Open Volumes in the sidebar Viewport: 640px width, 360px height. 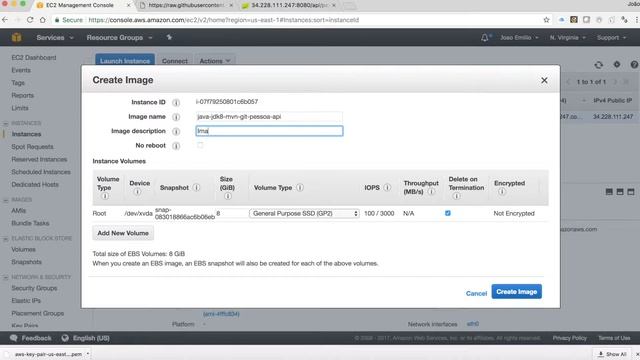(23, 249)
